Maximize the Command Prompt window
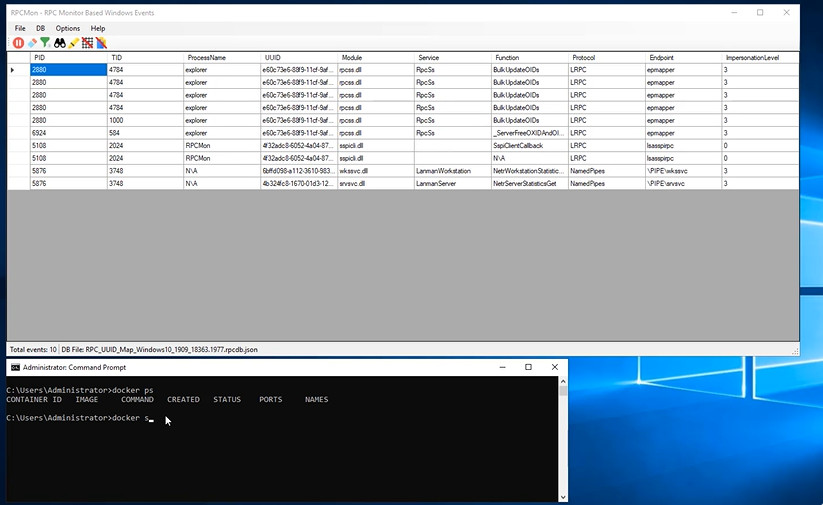 pyautogui.click(x=529, y=367)
